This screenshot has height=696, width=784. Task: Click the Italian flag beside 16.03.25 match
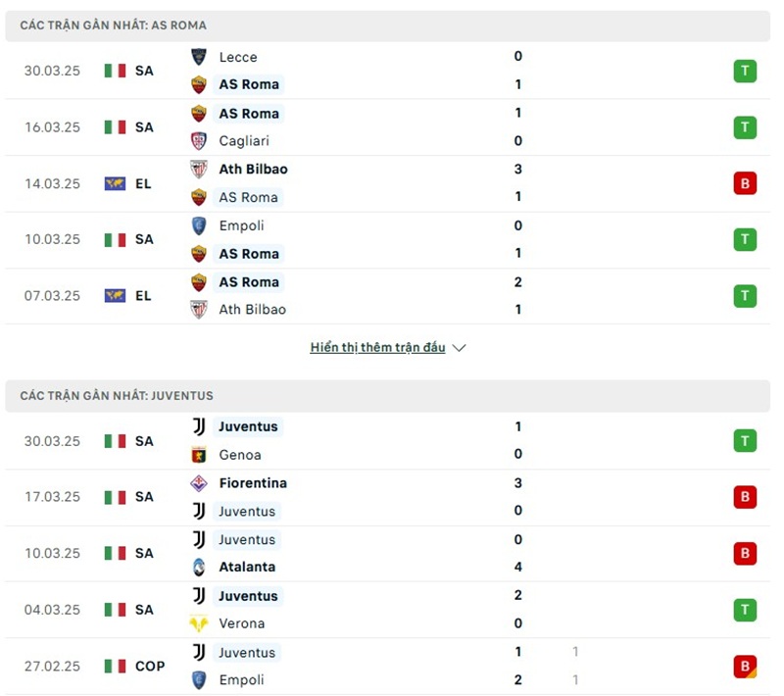[116, 127]
